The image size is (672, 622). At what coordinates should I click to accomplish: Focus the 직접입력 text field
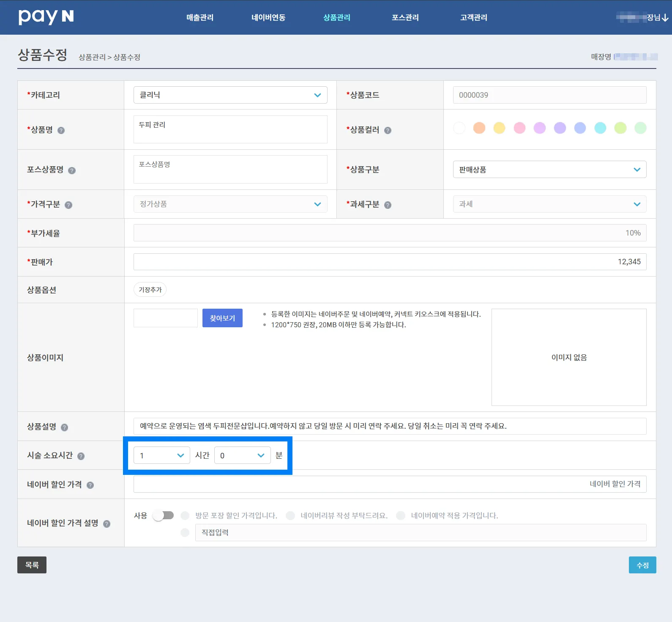(x=421, y=532)
